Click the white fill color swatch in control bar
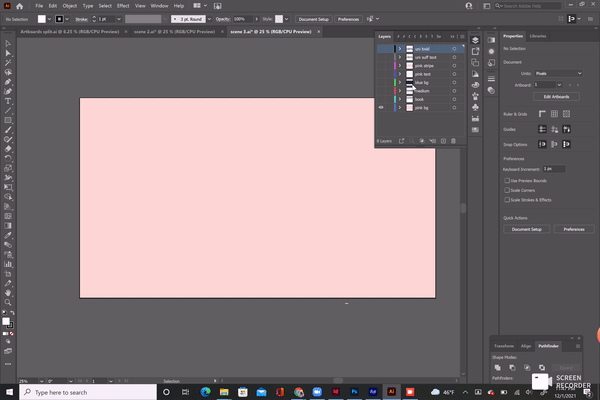The image size is (600, 400). point(41,19)
